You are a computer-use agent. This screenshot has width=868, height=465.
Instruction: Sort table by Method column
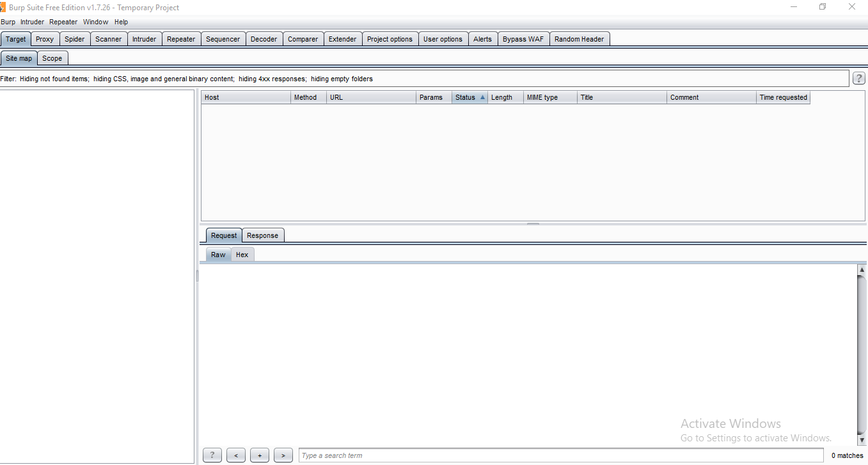tap(309, 97)
